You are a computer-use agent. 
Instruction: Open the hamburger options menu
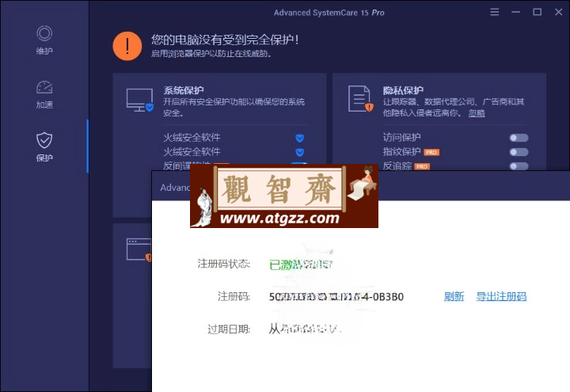click(494, 12)
